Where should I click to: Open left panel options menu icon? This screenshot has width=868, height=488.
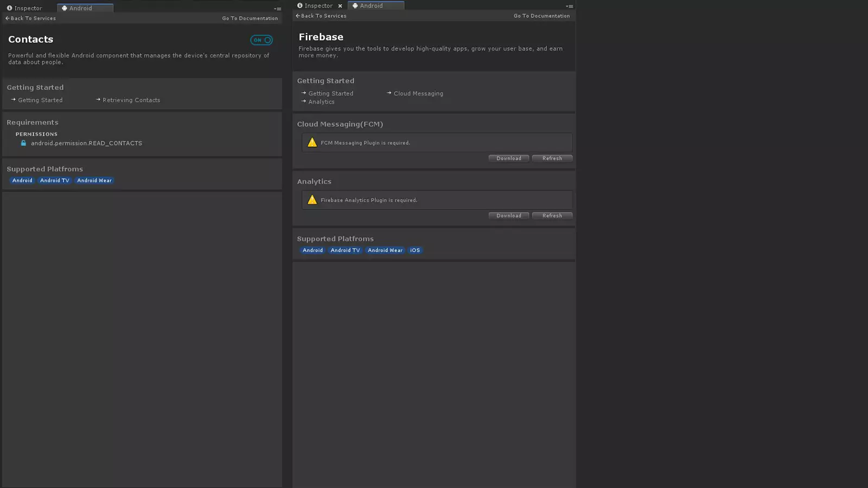277,9
